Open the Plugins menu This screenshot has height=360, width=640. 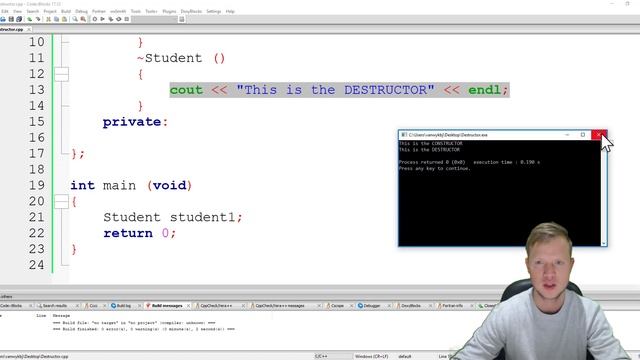[169, 11]
